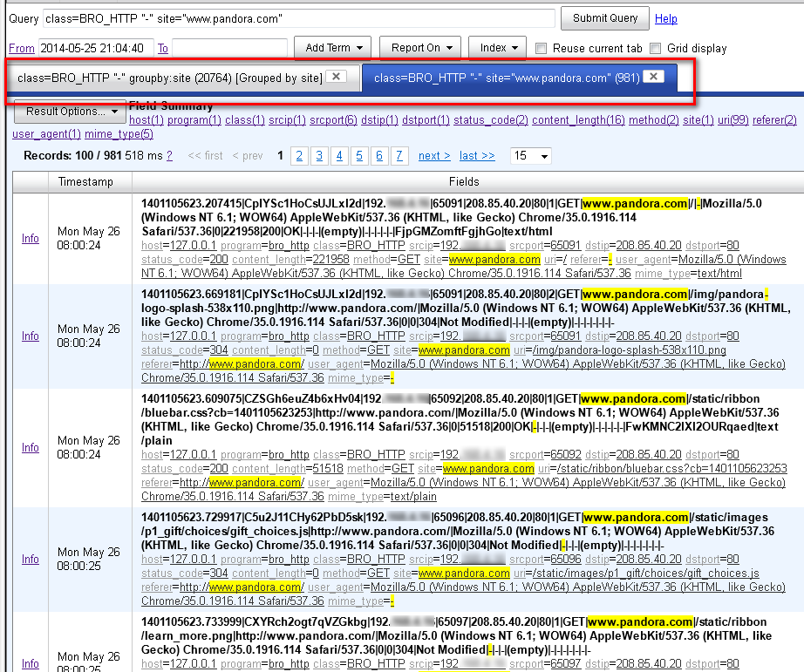Go to results page 3
Image resolution: width=804 pixels, height=672 pixels.
[x=319, y=155]
